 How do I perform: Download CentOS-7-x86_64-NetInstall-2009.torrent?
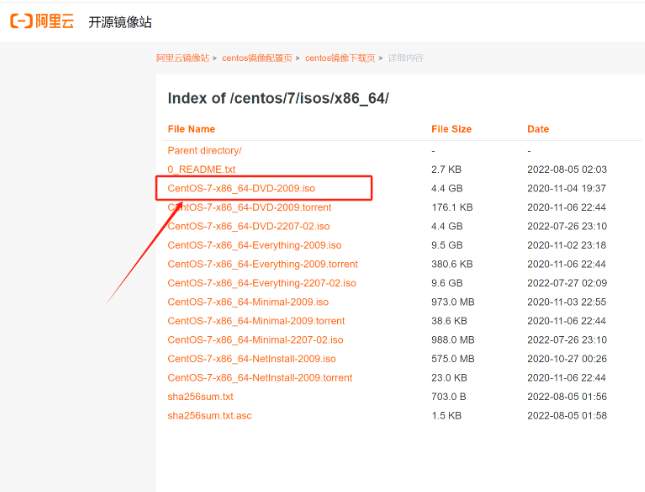pyautogui.click(x=260, y=378)
